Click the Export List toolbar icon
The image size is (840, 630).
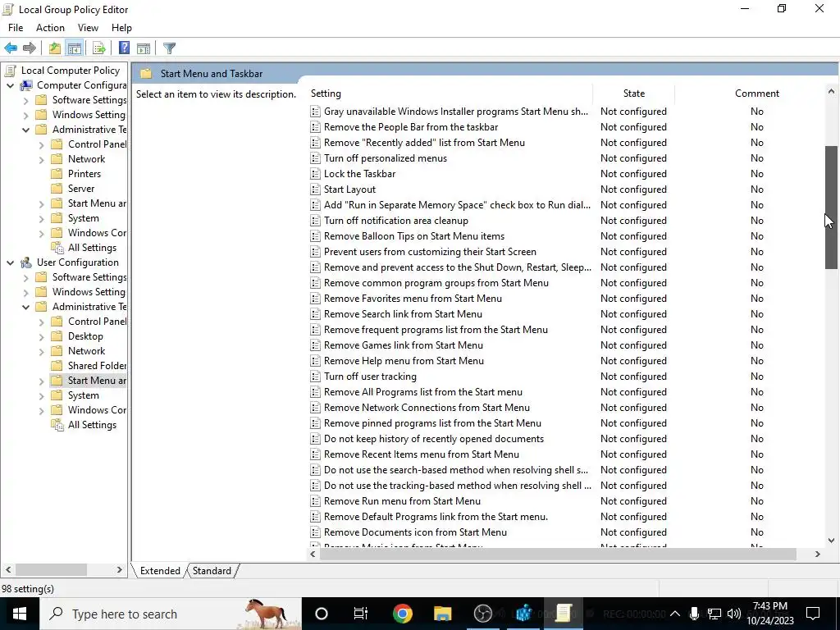point(99,48)
